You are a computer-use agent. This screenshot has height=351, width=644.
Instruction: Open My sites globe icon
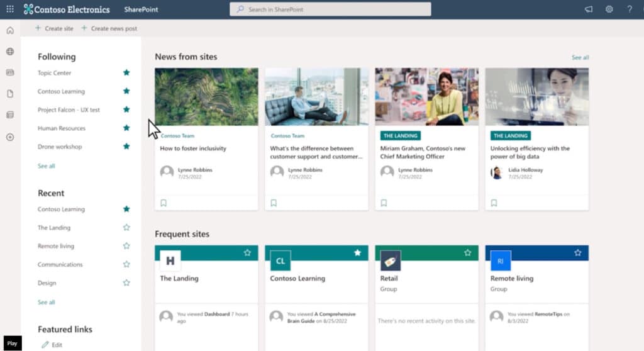coord(10,52)
